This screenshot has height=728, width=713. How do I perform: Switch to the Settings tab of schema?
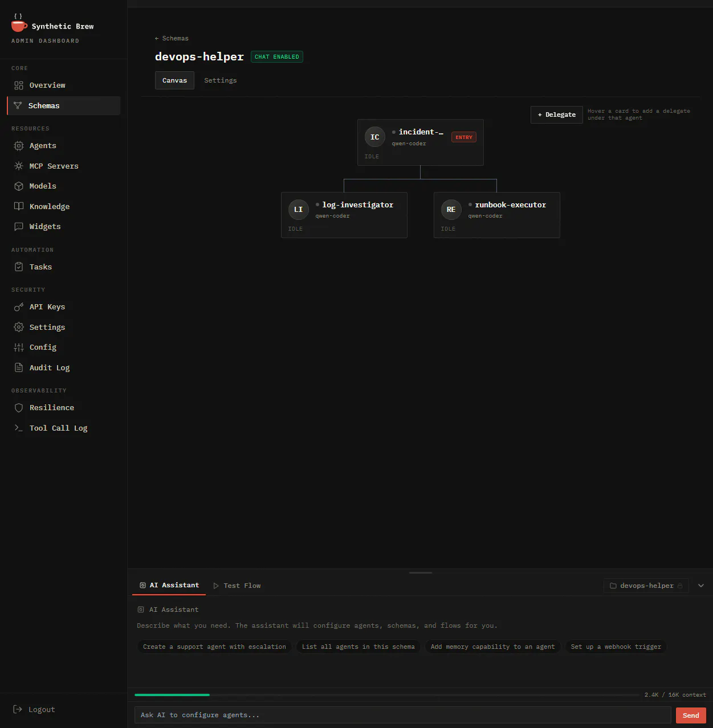point(221,80)
